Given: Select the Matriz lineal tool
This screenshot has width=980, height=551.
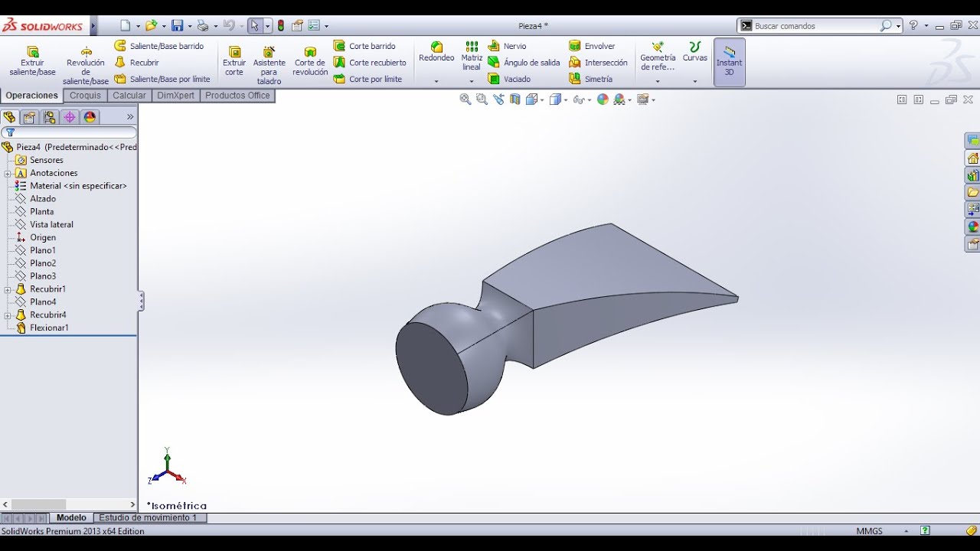Looking at the screenshot, I should (x=472, y=56).
